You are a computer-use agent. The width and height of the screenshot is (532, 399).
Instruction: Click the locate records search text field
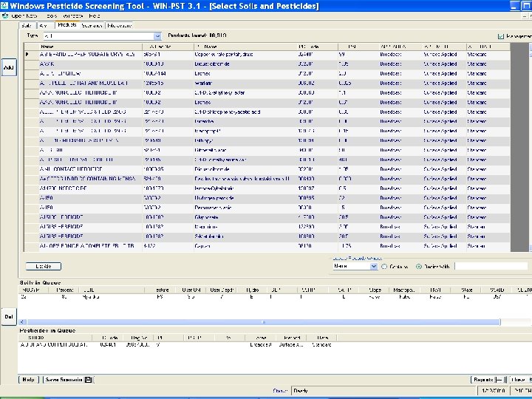[491, 266]
